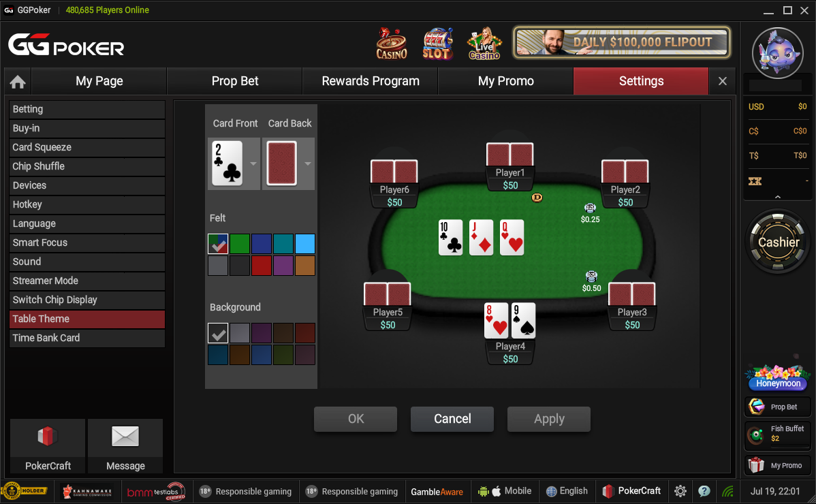Screen dimensions: 816x504
Task: Open the Casino roulette icon
Action: point(392,43)
